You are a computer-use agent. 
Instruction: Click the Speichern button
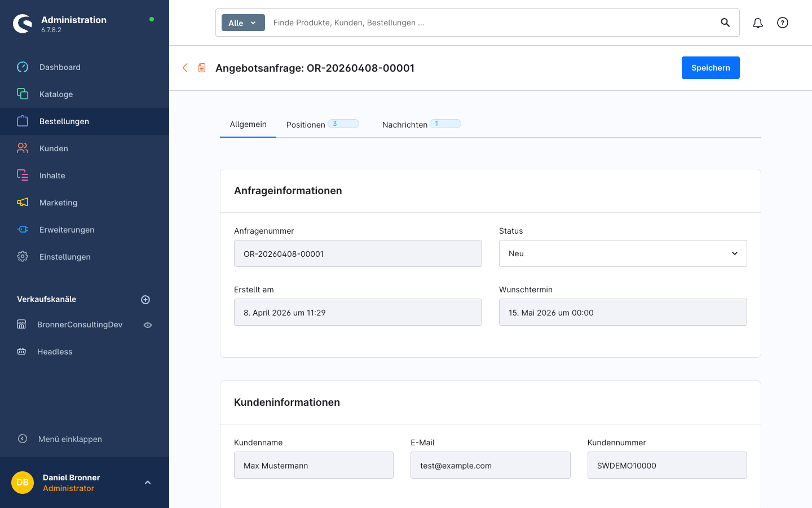(x=710, y=68)
